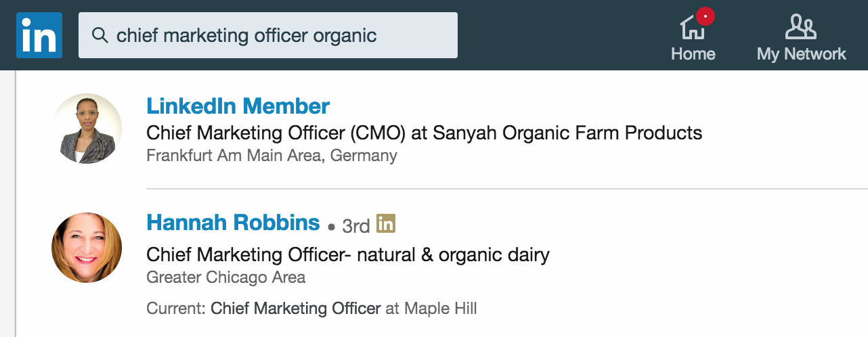Open Hannah Robbins' profile photo
The width and height of the screenshot is (868, 337).
pyautogui.click(x=87, y=248)
